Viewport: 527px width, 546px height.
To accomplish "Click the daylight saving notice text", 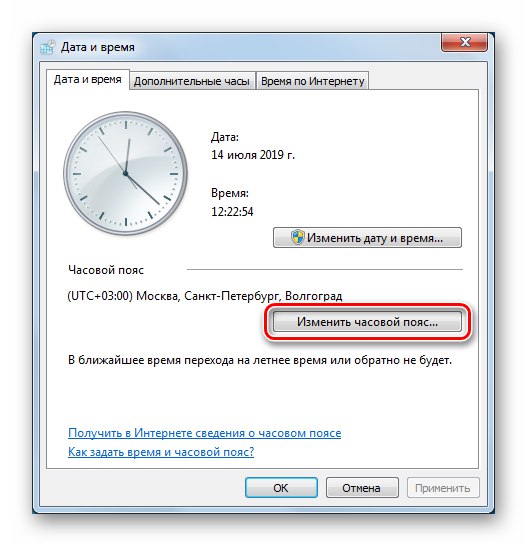I will pyautogui.click(x=260, y=360).
